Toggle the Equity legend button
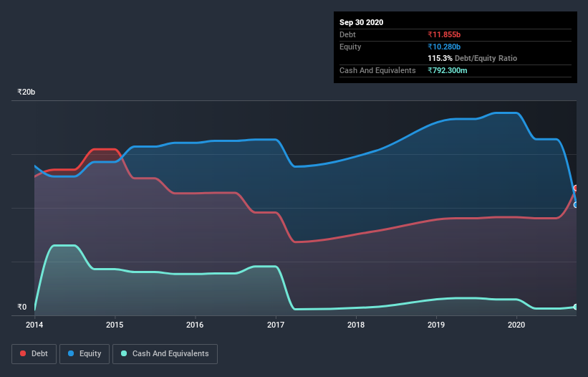Screen dimensions: 588x377 click(x=85, y=354)
